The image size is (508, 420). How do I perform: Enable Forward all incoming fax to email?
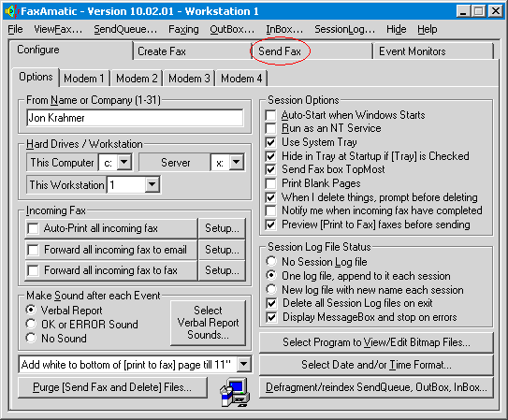coord(33,250)
